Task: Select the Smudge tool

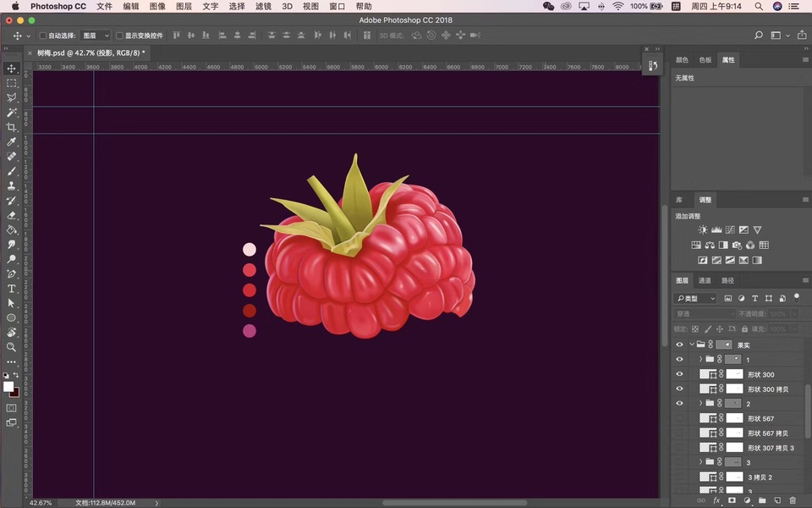Action: (x=11, y=244)
